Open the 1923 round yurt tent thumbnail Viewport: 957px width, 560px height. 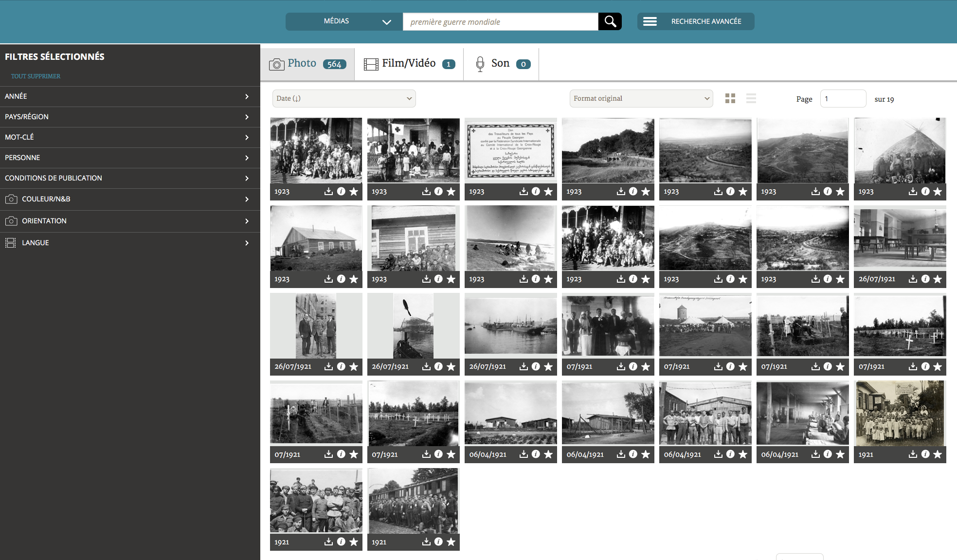900,150
